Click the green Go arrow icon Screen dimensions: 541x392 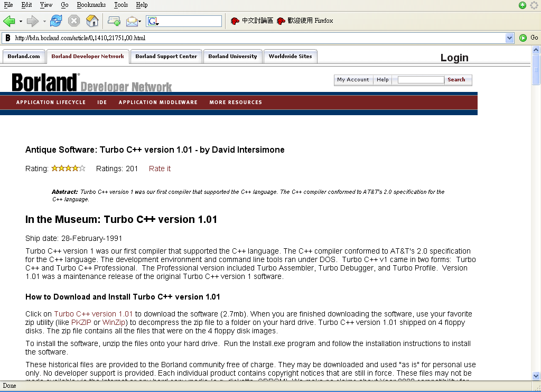tap(523, 38)
